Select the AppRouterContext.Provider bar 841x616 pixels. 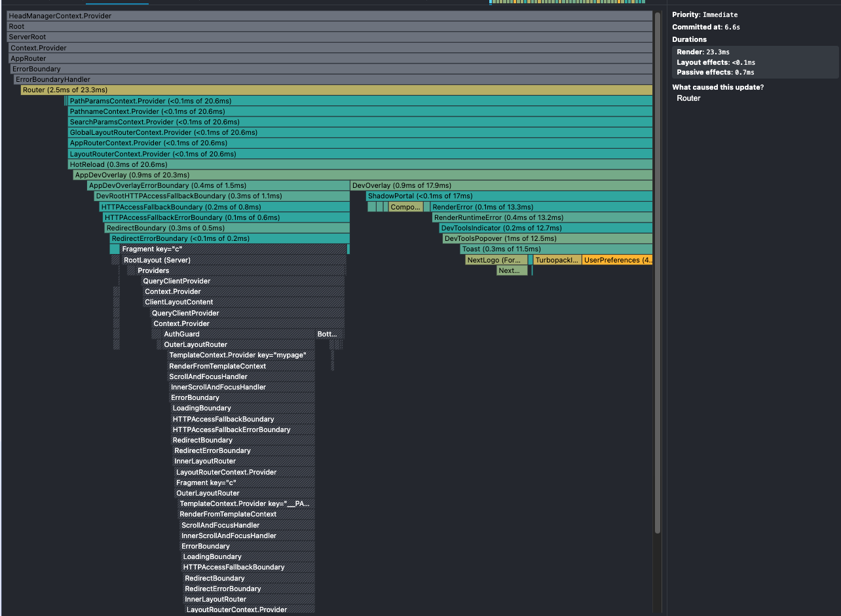[360, 143]
